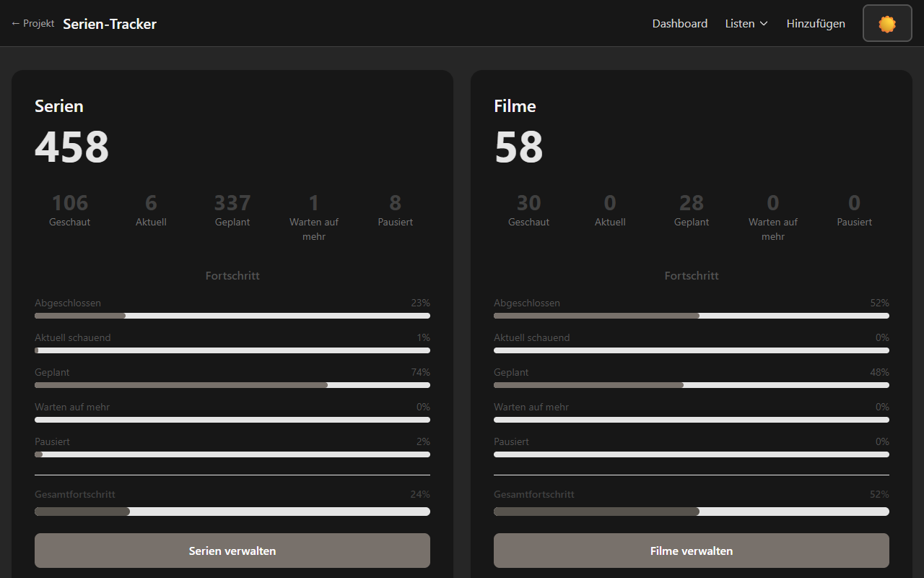Open the Dashboard menu item
The image size is (924, 578).
(x=680, y=24)
